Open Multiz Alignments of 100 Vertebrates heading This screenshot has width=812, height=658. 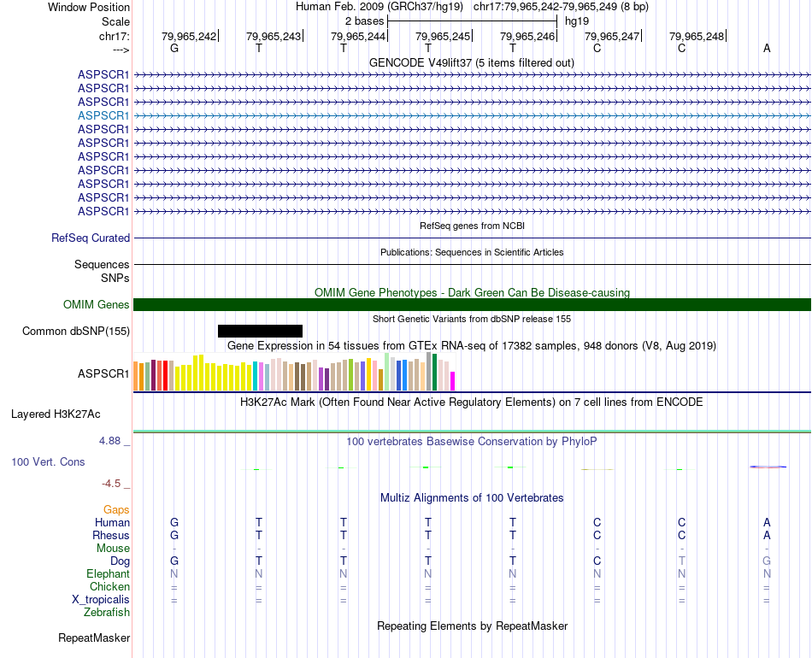point(472,498)
